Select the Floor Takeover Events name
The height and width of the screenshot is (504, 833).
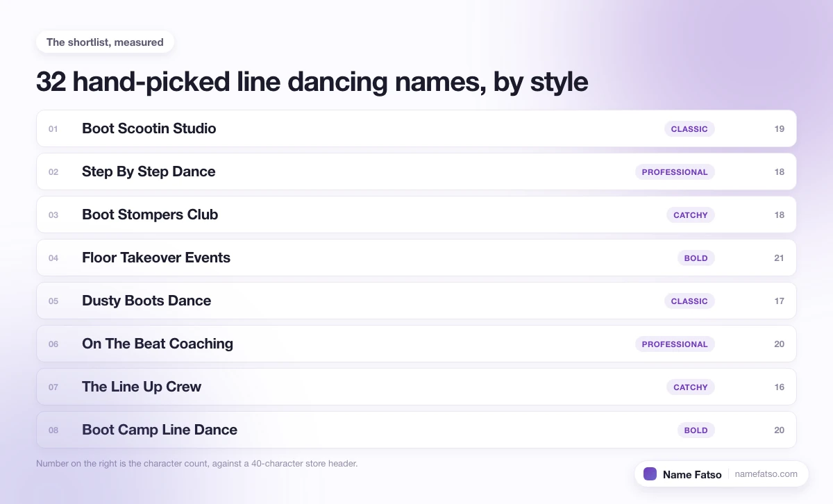click(x=156, y=258)
